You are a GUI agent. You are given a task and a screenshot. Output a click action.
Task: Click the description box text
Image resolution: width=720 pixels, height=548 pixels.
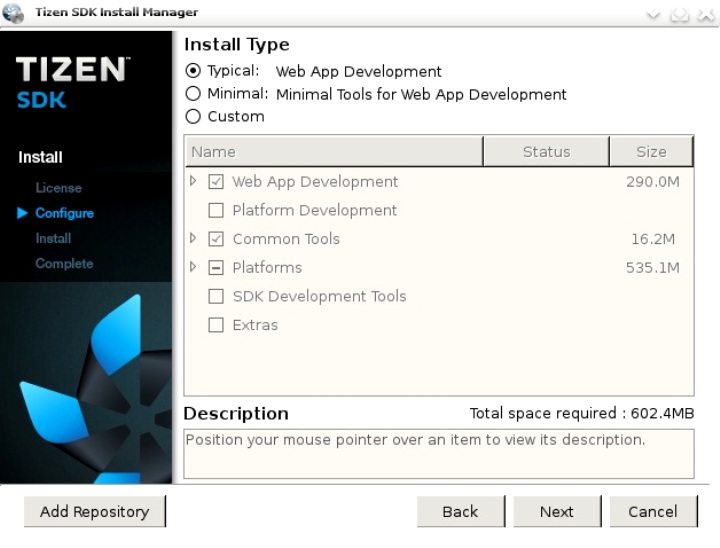pyautogui.click(x=415, y=440)
